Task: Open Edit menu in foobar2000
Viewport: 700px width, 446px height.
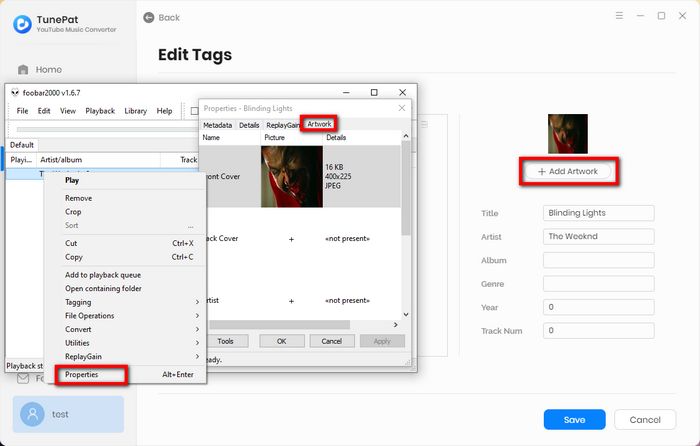Action: pos(44,111)
